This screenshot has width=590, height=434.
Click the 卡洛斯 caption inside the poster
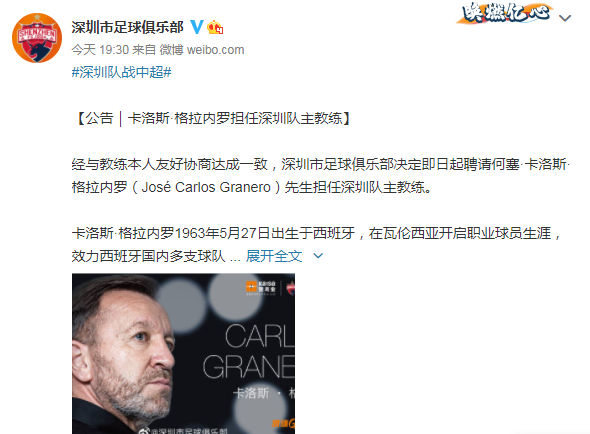coord(251,393)
